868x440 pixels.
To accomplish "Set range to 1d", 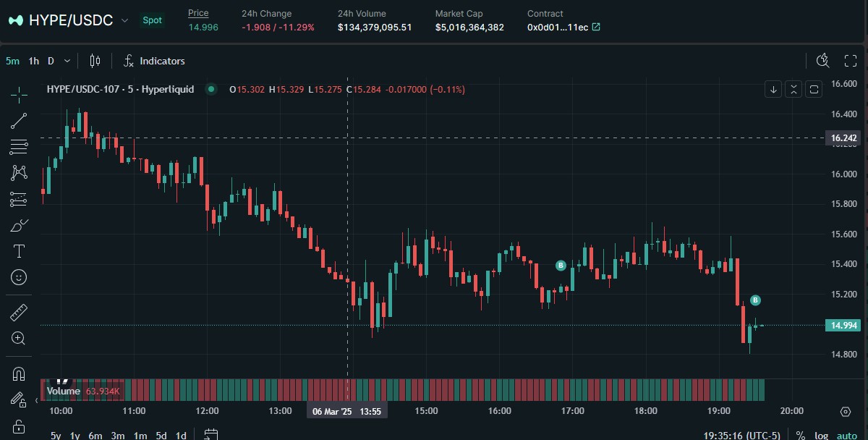I will (x=182, y=435).
